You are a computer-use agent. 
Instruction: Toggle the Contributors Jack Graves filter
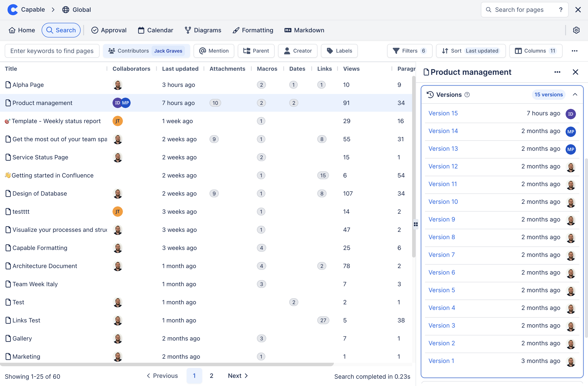[146, 51]
